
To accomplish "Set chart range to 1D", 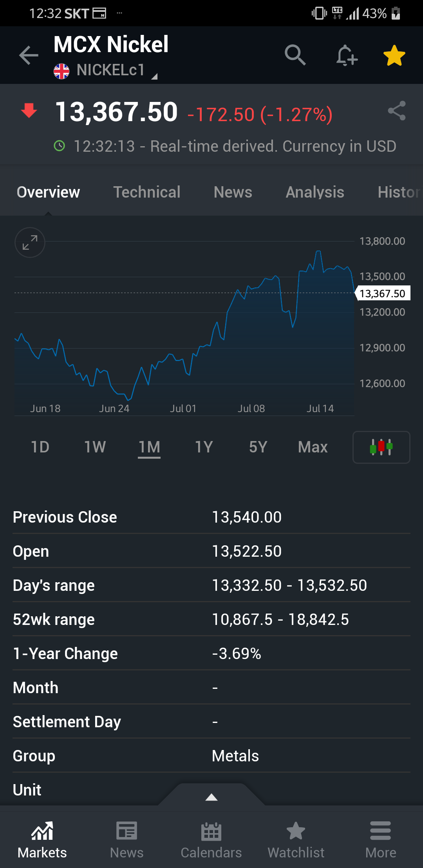I will 40,447.
